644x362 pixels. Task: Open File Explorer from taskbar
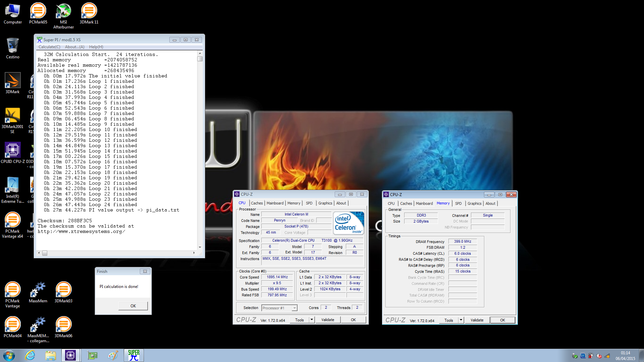(51, 355)
